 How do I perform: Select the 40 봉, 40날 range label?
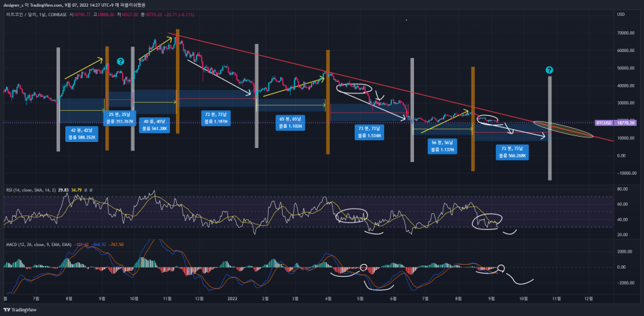point(155,125)
